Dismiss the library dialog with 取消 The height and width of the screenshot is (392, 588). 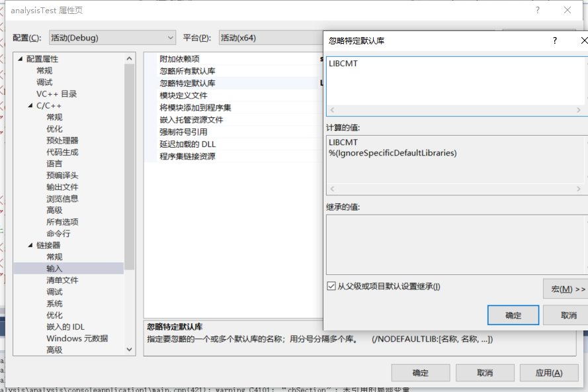tap(568, 315)
